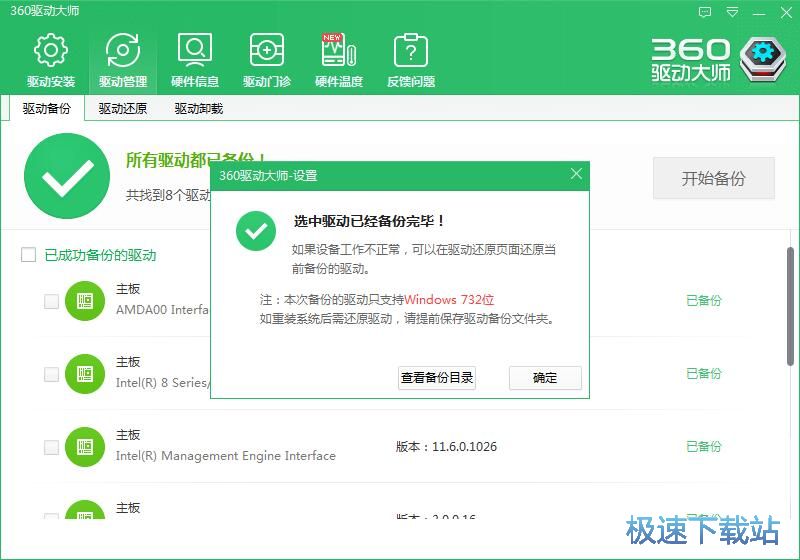Click the large green checkmark status icon
Screen dimensions: 800x560
(x=67, y=176)
